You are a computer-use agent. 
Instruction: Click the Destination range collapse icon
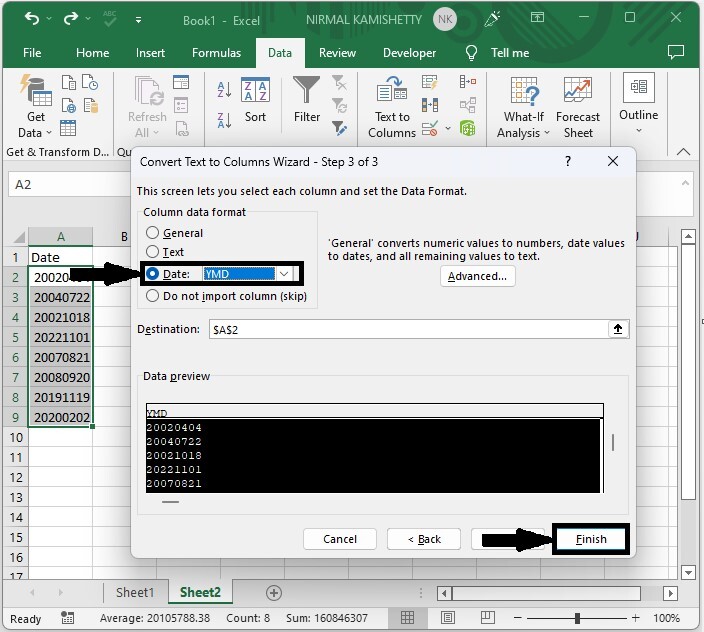click(x=618, y=329)
